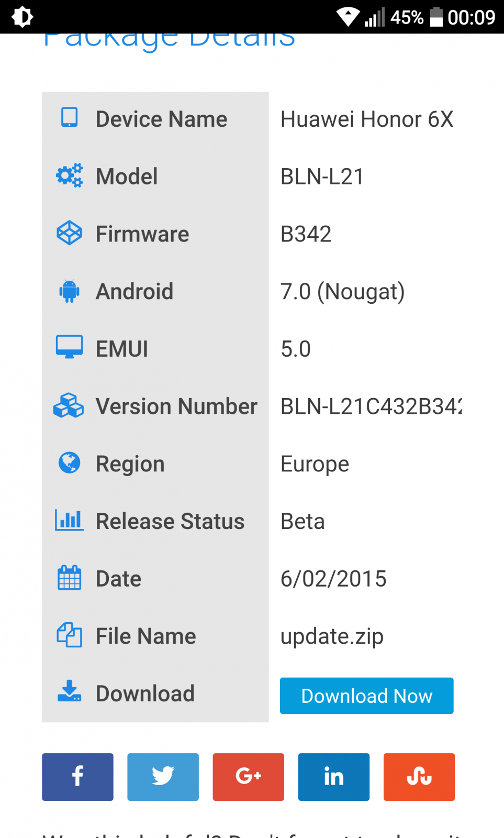This screenshot has width=504, height=838.
Task: Select the 'Europe' region value
Action: click(x=315, y=464)
